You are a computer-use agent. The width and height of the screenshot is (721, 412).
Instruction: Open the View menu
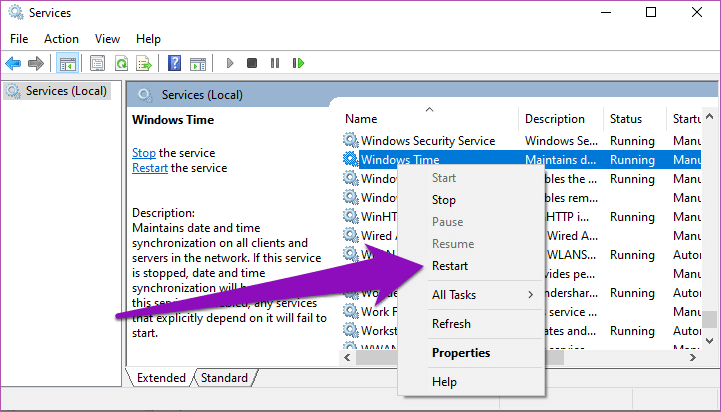click(x=107, y=39)
